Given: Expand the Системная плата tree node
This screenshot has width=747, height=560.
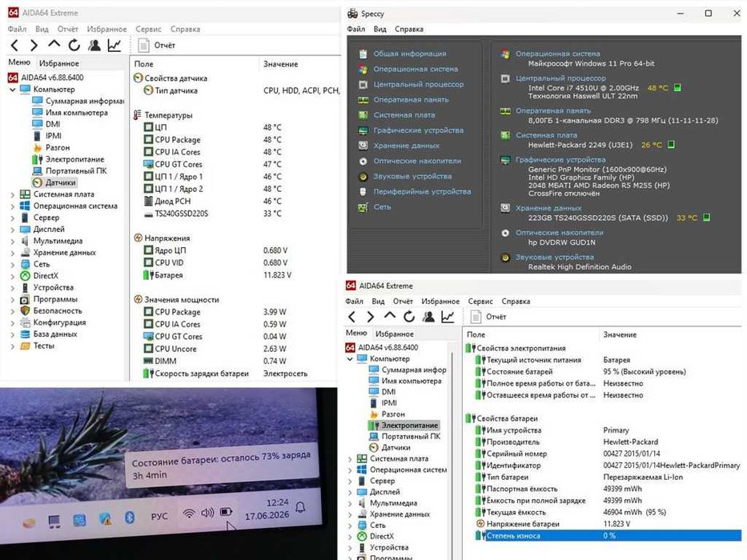Looking at the screenshot, I should (12, 194).
